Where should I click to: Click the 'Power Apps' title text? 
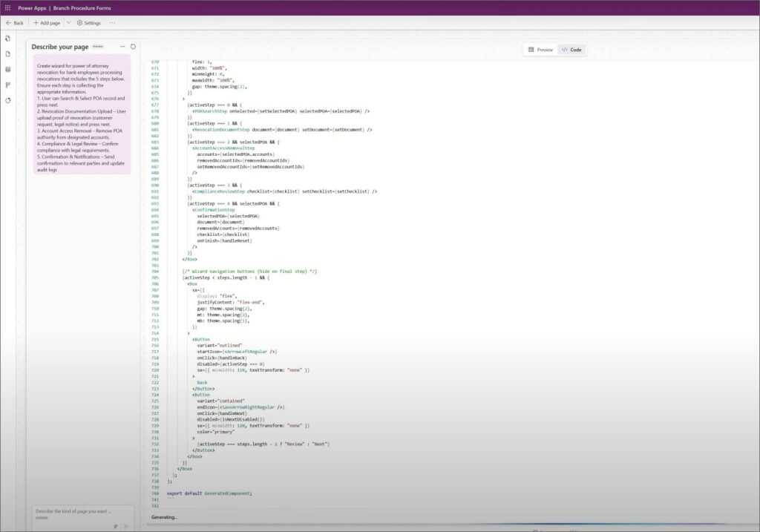(32, 7)
